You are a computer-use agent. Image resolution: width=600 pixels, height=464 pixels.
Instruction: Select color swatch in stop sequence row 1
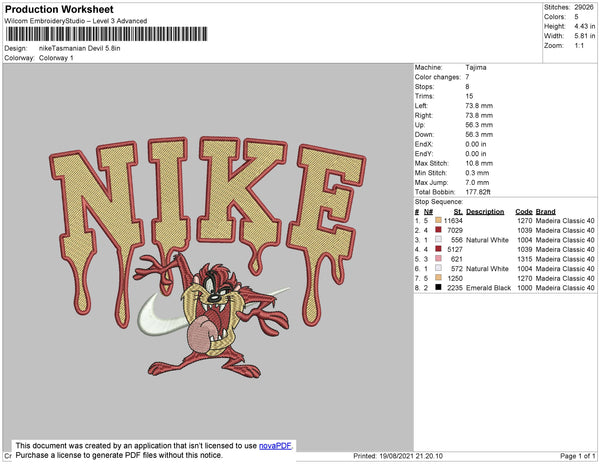point(439,220)
